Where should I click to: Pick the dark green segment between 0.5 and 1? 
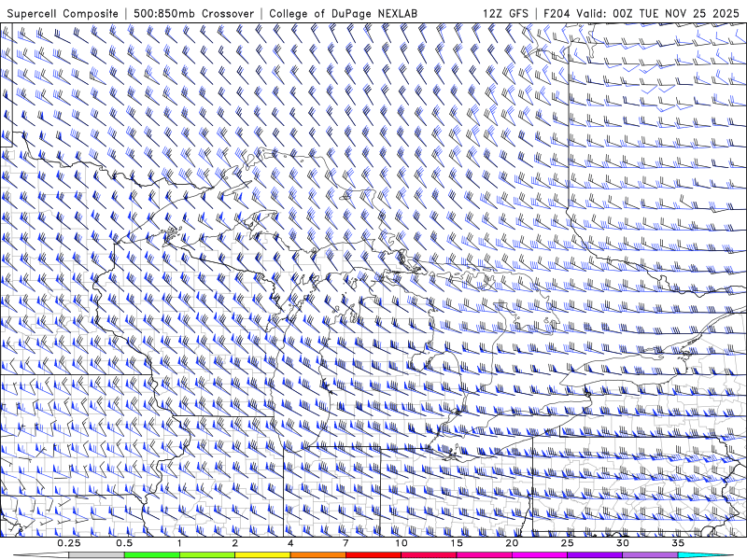click(152, 555)
